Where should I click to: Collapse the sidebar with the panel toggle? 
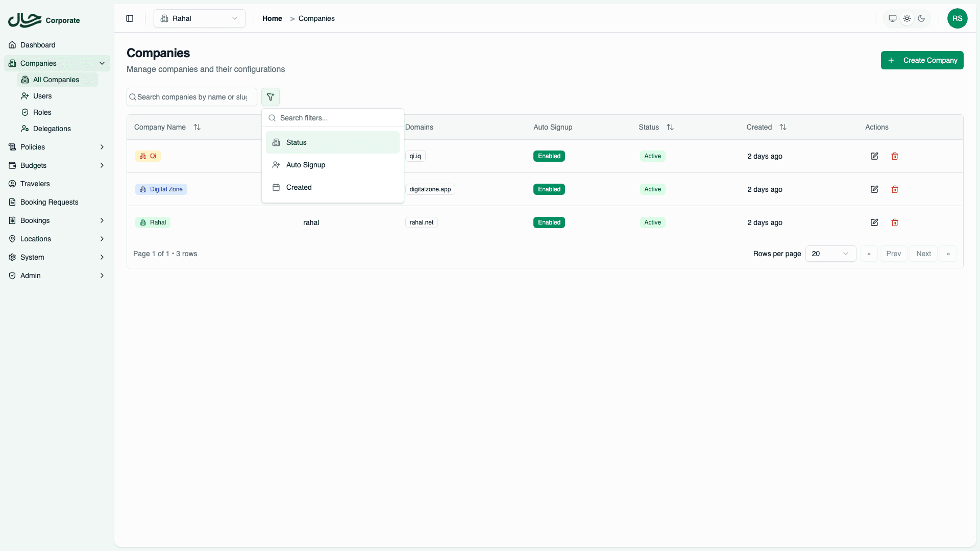tap(129, 18)
